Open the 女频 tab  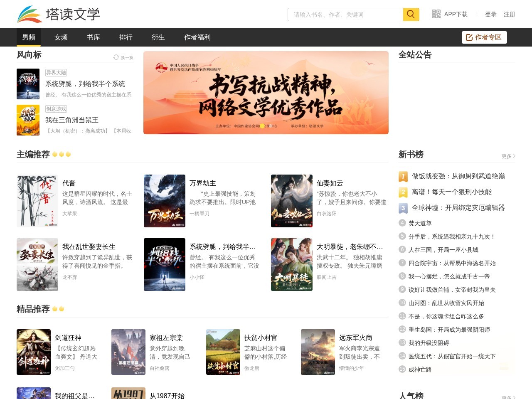pos(61,37)
